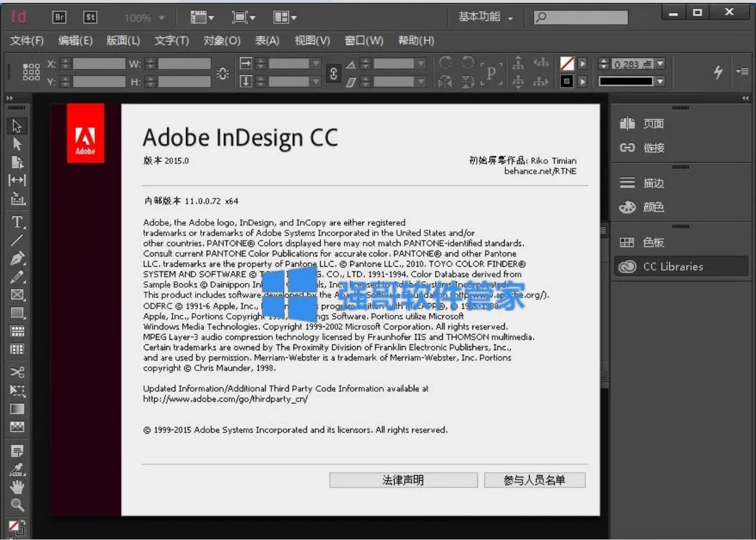Click the X position input field
The height and width of the screenshot is (540, 756).
[x=99, y=64]
